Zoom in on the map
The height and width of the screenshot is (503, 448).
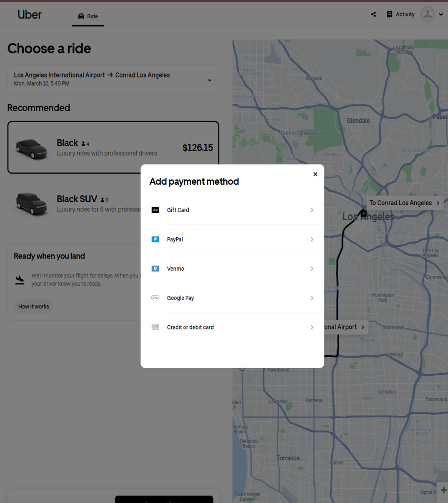tap(443, 490)
